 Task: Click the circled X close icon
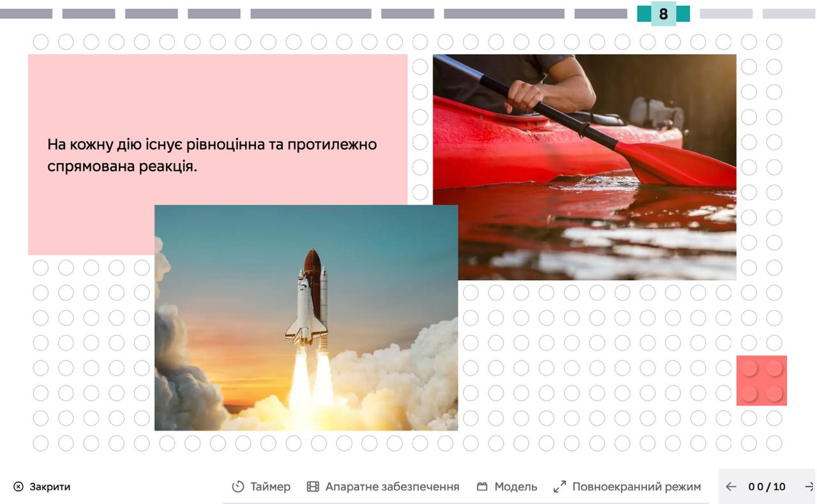tap(19, 487)
